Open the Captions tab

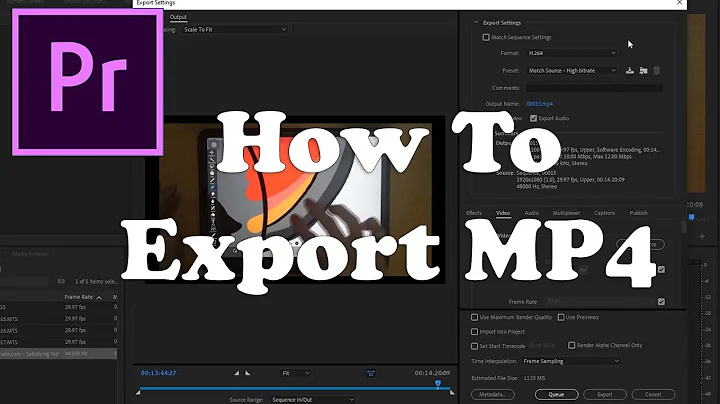coord(604,213)
